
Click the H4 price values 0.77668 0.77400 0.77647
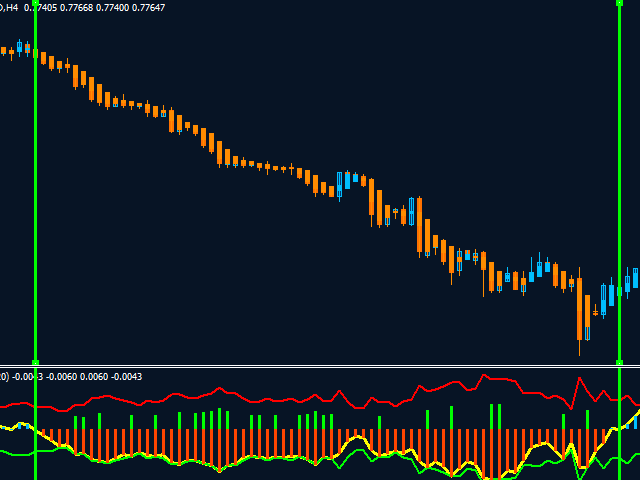tap(112, 8)
